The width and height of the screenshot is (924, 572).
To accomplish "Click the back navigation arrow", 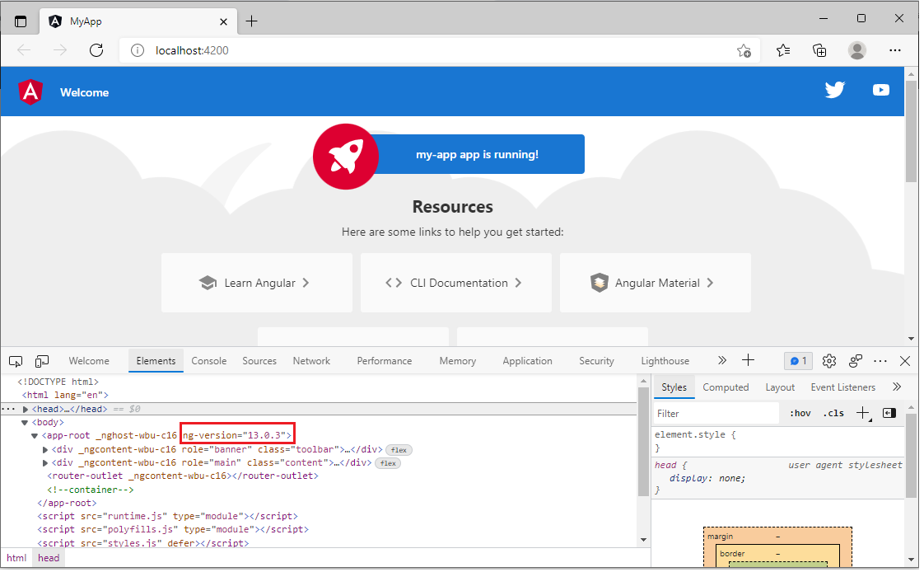I will click(24, 51).
